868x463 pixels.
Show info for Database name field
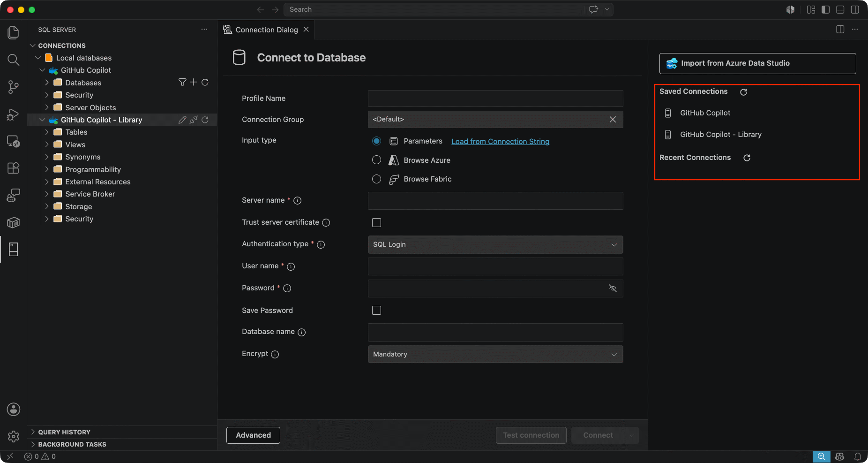(301, 332)
